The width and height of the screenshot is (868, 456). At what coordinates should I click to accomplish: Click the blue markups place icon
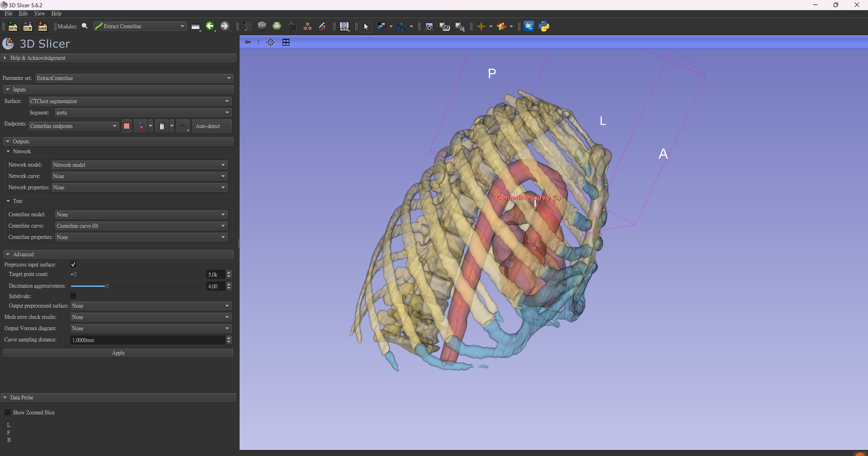[x=401, y=26]
